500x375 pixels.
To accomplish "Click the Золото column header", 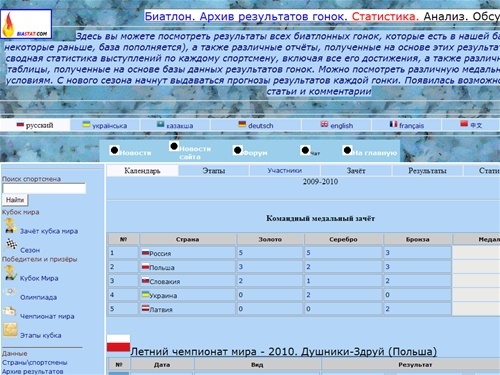I will 270,239.
